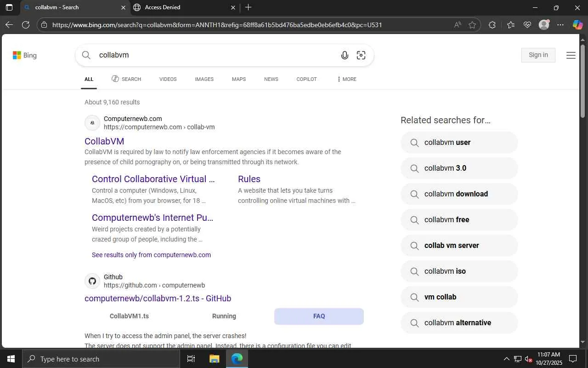Search related term collabvm 3.0
Screen dimensions: 588x368
tap(459, 168)
